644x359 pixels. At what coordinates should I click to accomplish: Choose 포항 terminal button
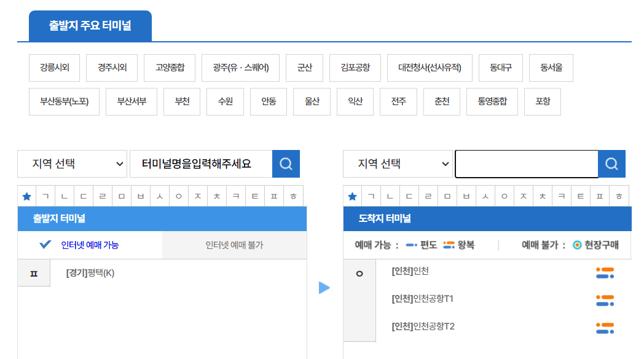(x=543, y=101)
